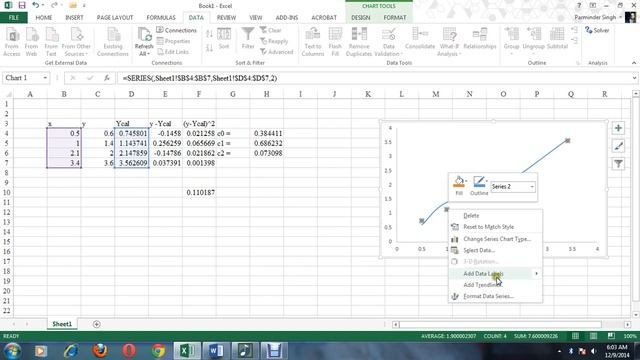Choose Change Series Chart Type
The width and height of the screenshot is (640, 360).
[x=496, y=239]
